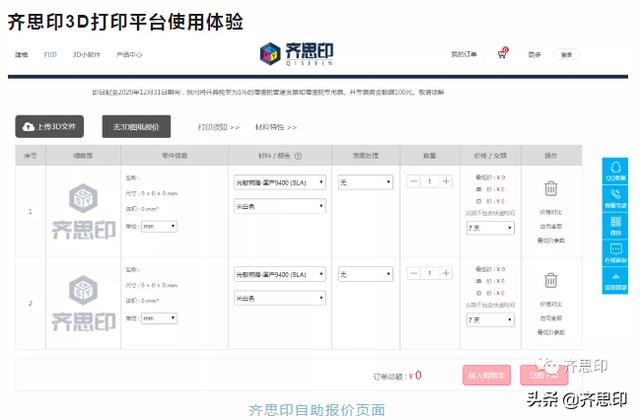Open row 1 surface treatment dropdown
This screenshot has width=640, height=420.
tap(365, 182)
